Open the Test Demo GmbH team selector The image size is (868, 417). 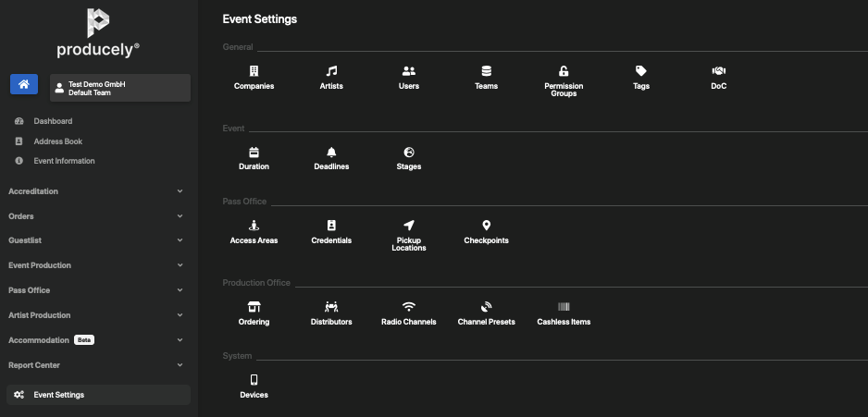point(120,88)
